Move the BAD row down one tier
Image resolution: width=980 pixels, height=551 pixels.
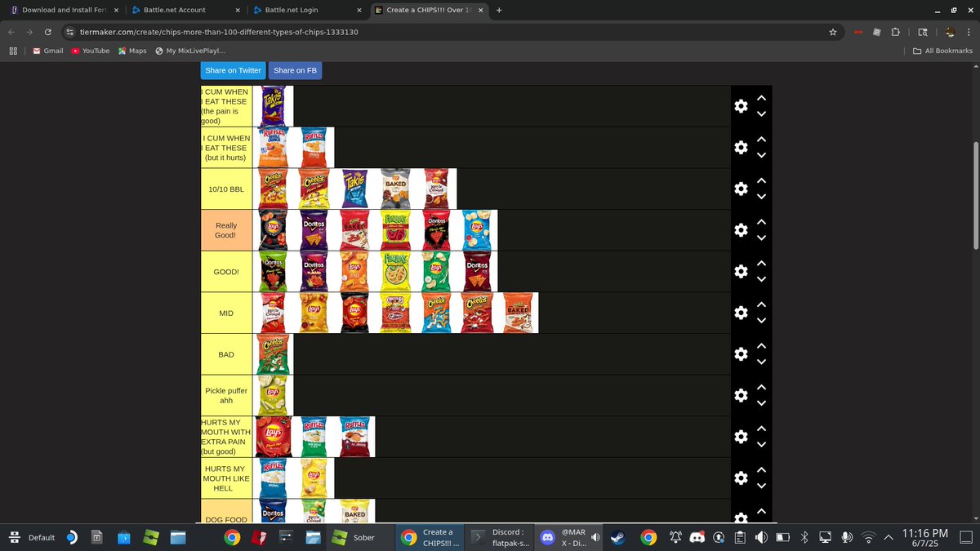click(761, 362)
